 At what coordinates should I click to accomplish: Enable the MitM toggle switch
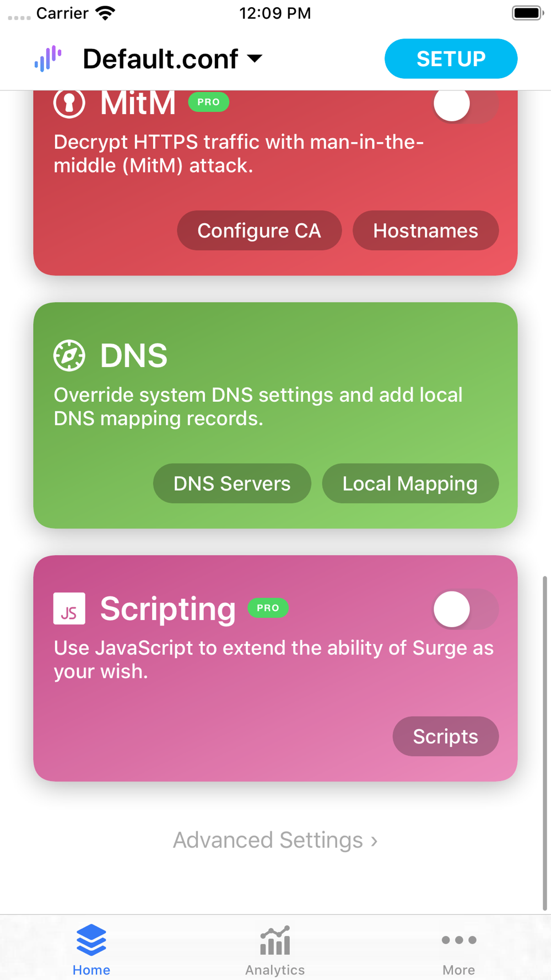[466, 104]
